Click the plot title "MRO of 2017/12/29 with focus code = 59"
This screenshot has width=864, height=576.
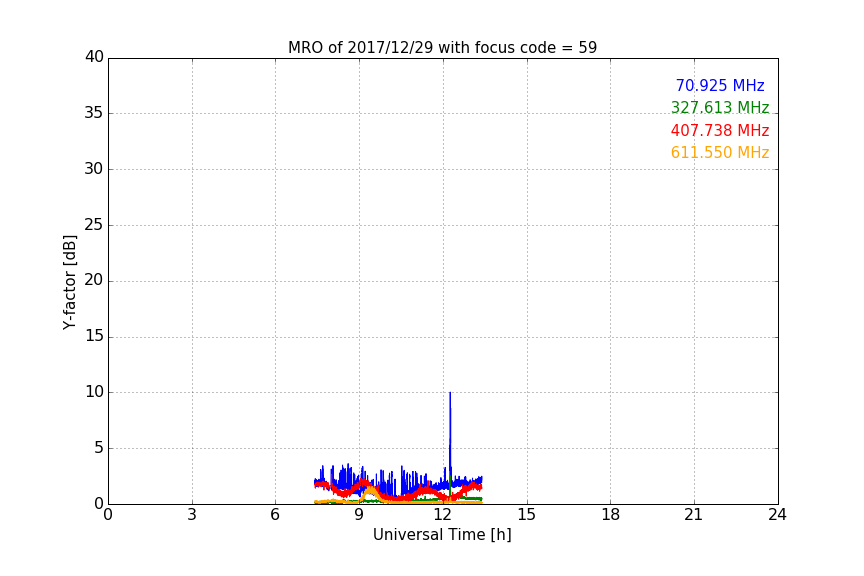442,47
